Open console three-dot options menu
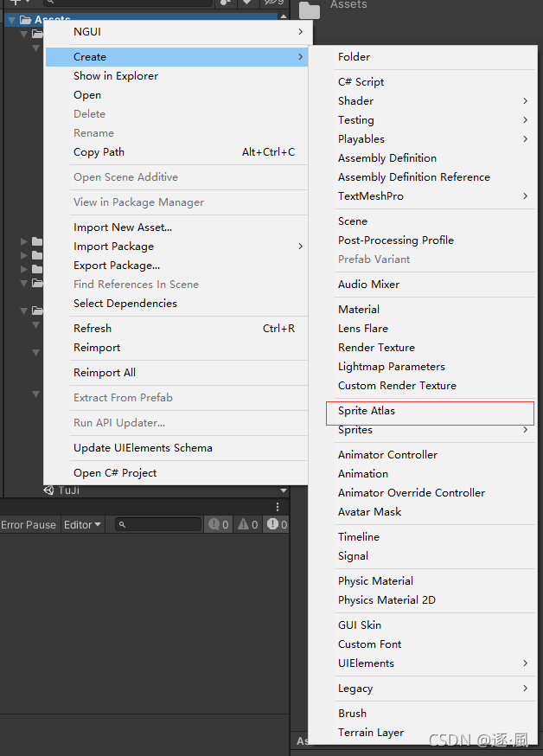This screenshot has height=756, width=543. coord(278,507)
